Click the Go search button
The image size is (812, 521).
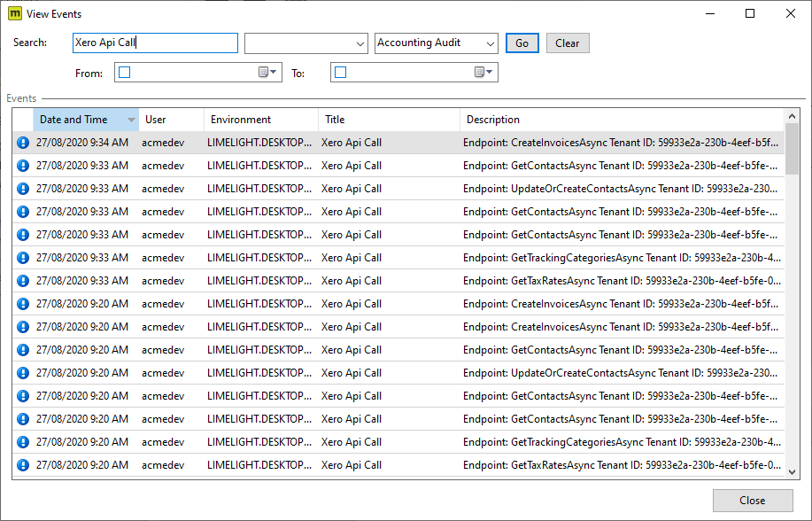tap(522, 43)
